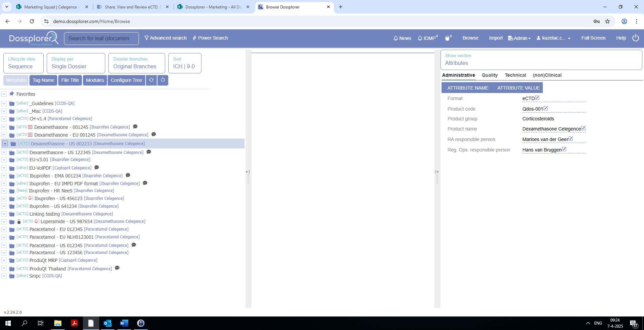644x330 pixels.
Task: Expand the _Guidelines tree node
Action: pyautogui.click(x=4, y=103)
